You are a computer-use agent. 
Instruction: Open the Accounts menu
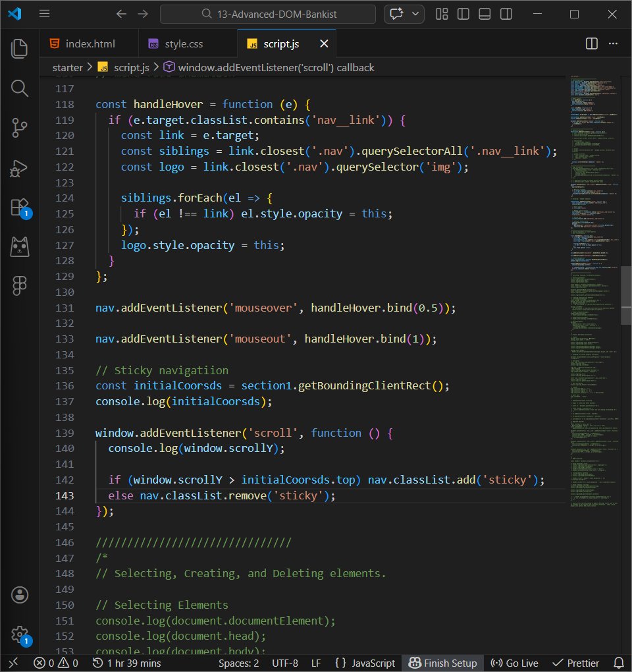19,594
